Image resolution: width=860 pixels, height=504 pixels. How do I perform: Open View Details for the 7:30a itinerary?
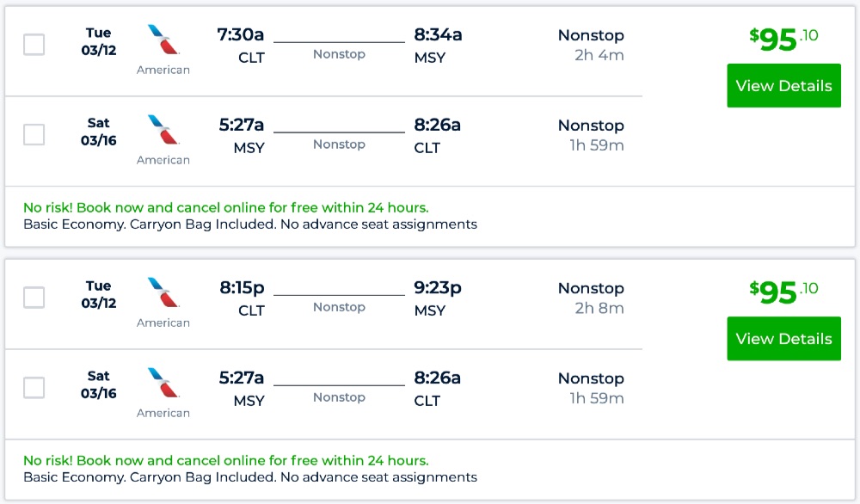783,86
